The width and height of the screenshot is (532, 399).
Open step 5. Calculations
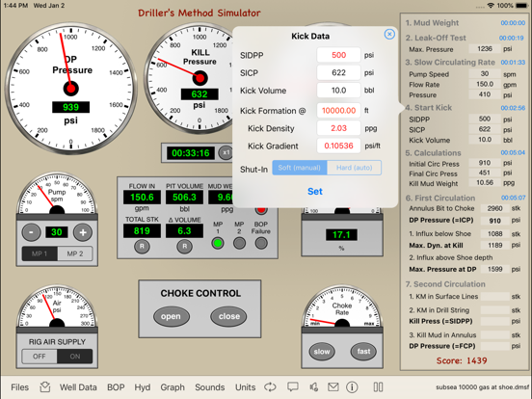click(434, 152)
